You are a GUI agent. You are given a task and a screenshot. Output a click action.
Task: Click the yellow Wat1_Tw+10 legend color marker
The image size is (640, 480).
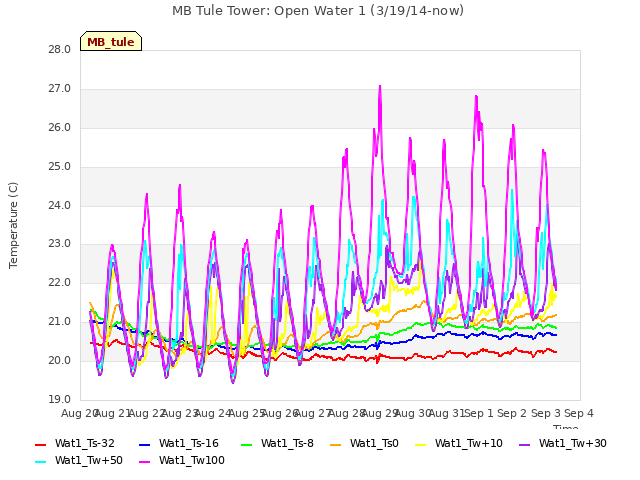click(x=420, y=444)
